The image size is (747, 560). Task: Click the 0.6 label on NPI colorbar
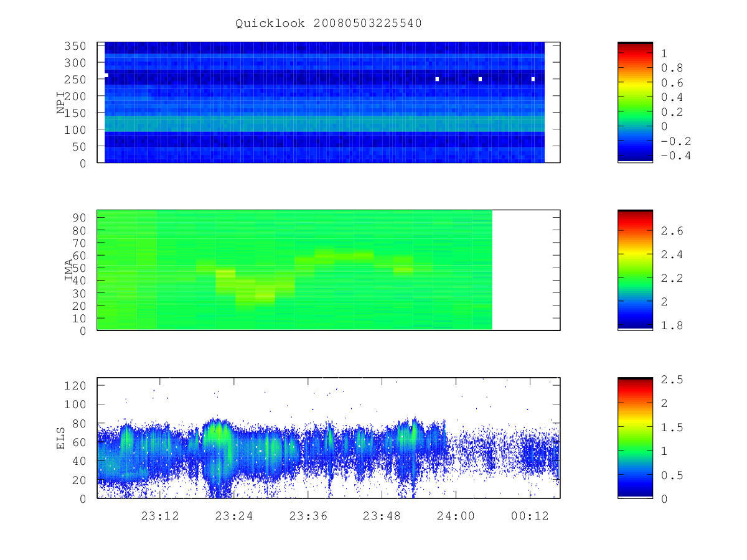point(672,83)
